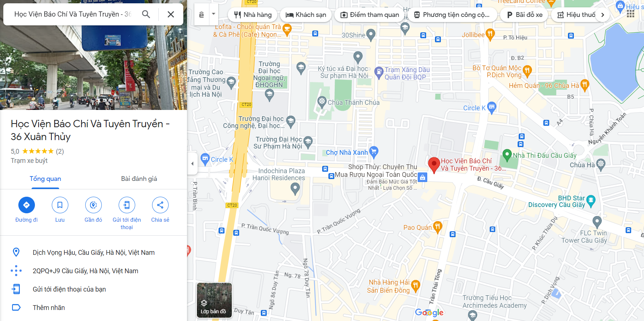
Task: Share the place via Chia sẻ icon
Action: click(x=160, y=205)
